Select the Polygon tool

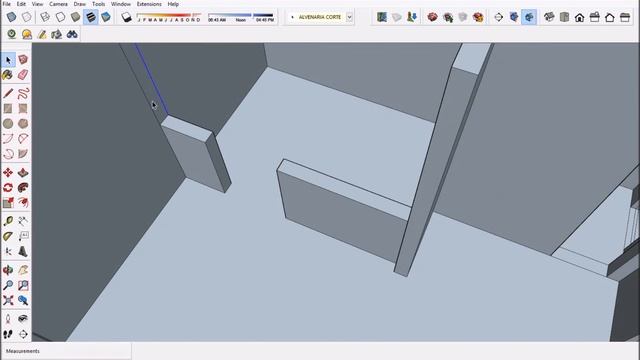point(23,124)
